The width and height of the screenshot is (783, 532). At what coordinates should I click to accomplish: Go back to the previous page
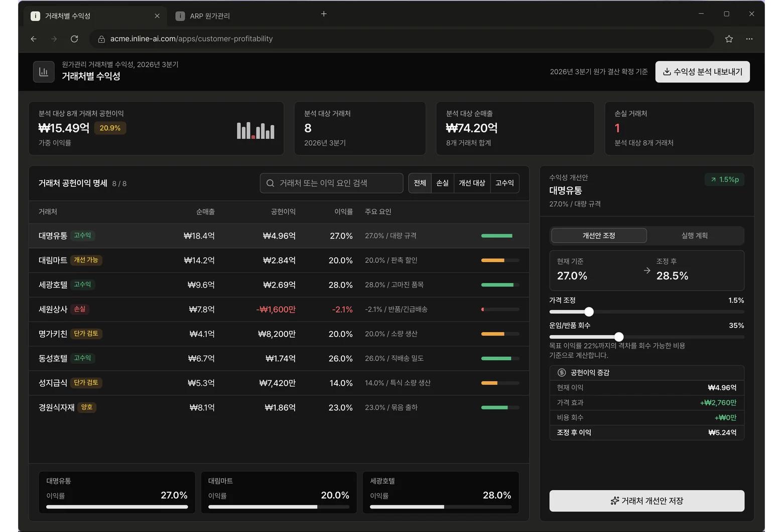[x=34, y=39]
